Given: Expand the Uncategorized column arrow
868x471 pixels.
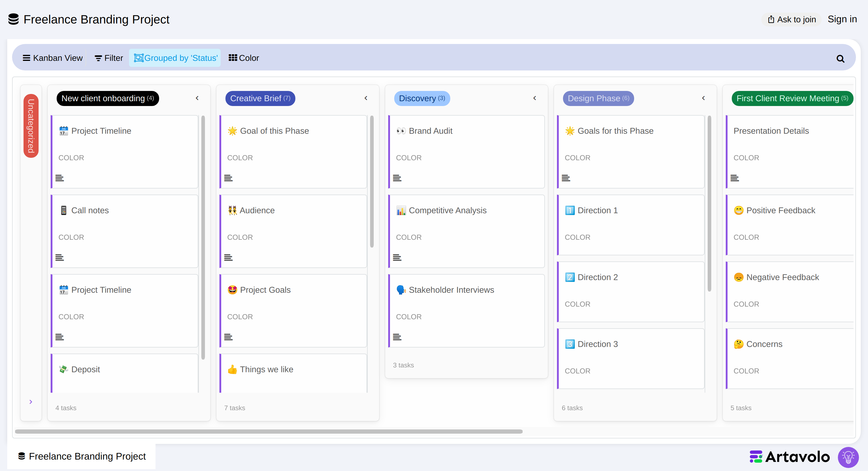Looking at the screenshot, I should tap(31, 402).
